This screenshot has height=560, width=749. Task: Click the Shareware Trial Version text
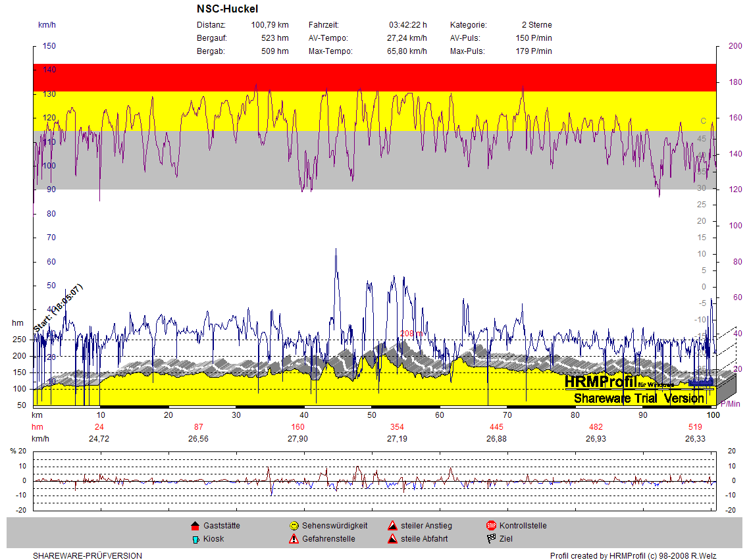tap(638, 398)
